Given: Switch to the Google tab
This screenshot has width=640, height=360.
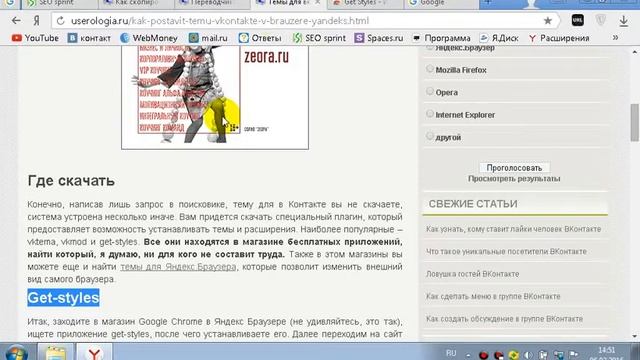Looking at the screenshot, I should (x=440, y=3).
